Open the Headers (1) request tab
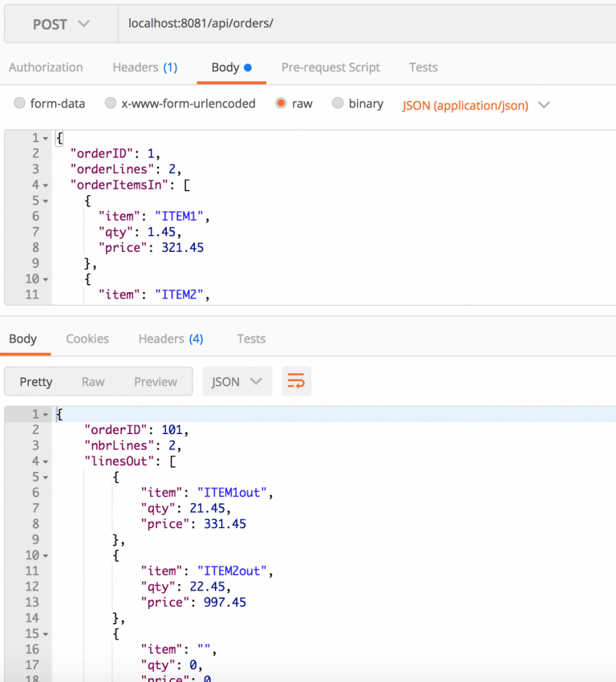This screenshot has width=616, height=682. (x=144, y=67)
